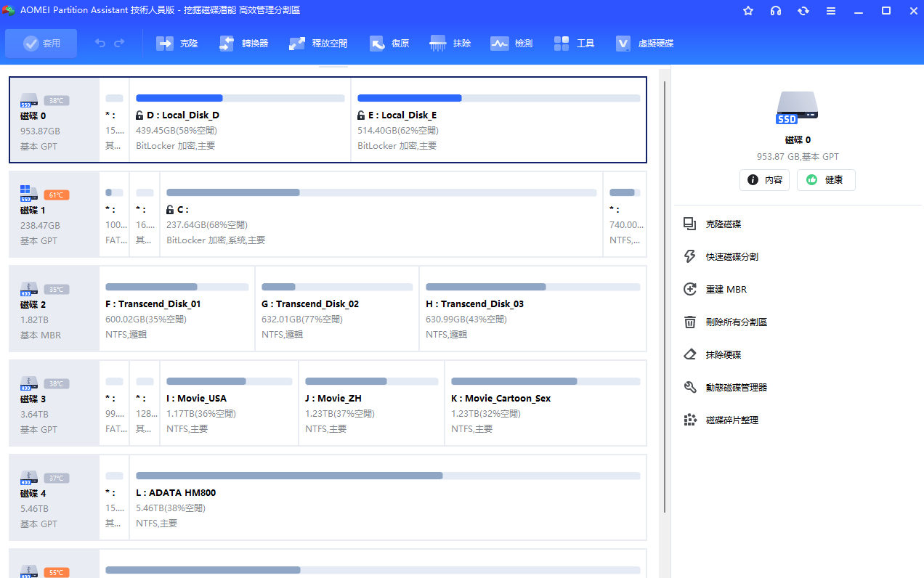924x578 pixels.
Task: Click the star favorite icon in title bar
Action: (748, 11)
